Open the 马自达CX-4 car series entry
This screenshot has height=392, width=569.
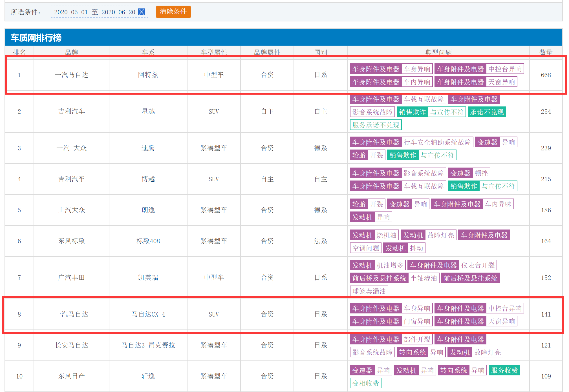coord(148,314)
